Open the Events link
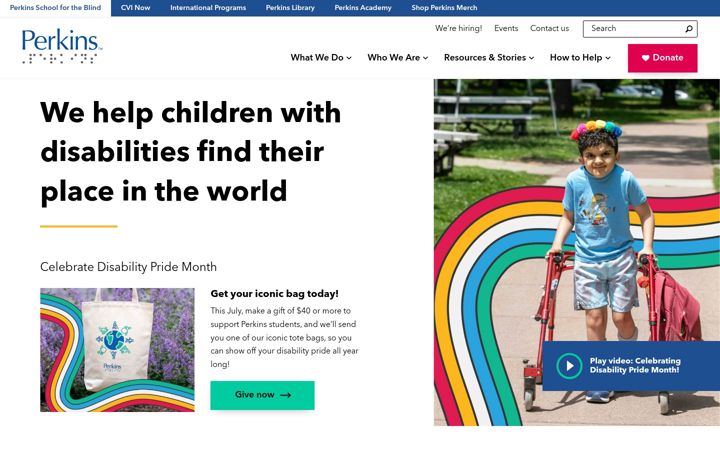Viewport: 720px width, 450px height. coord(506,28)
